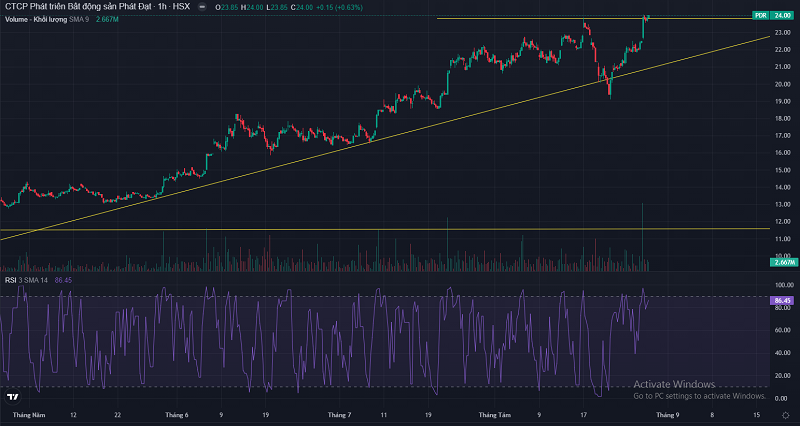This screenshot has width=800, height=426.
Task: Click the 20.00 level on price axis
Action: 782,84
